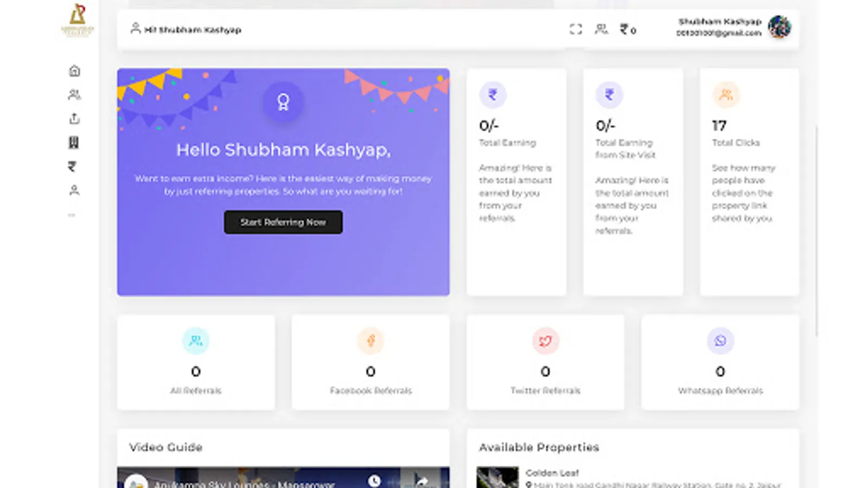Click the Whatsapp Referrals icon
This screenshot has width=868, height=488.
(x=720, y=341)
